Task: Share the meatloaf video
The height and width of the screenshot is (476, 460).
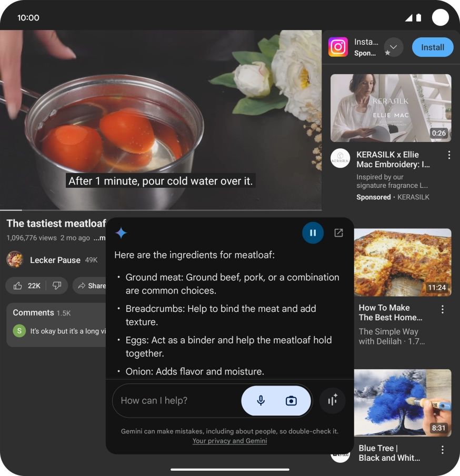Action: (x=91, y=286)
